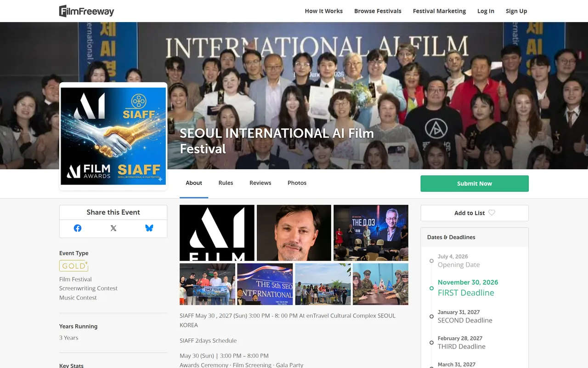588x368 pixels.
Task: Click the '3 Years' text
Action: point(69,338)
